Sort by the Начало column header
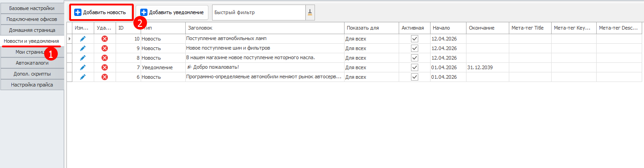 point(448,28)
